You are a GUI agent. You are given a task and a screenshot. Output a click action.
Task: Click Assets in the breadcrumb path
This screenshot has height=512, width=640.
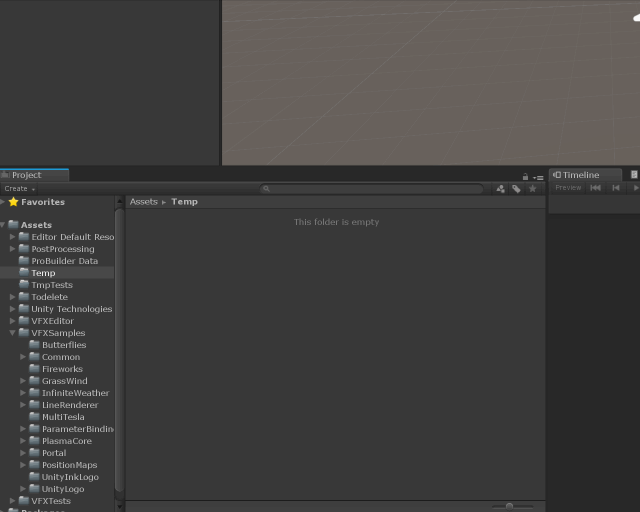[144, 202]
